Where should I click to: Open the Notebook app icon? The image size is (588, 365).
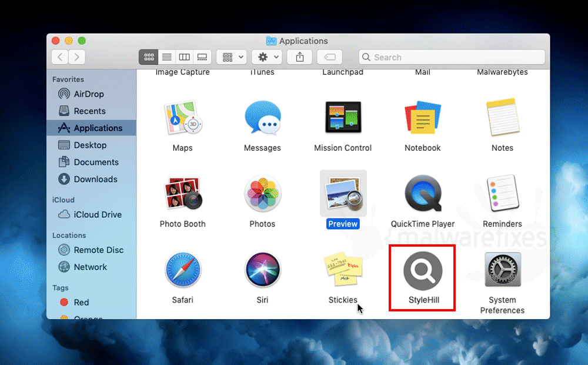(423, 118)
